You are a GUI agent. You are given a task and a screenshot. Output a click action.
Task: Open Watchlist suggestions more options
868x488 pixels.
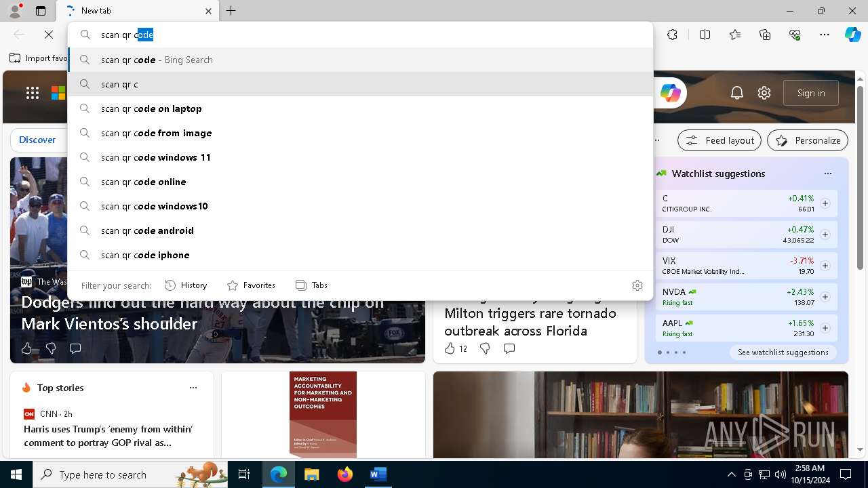827,174
